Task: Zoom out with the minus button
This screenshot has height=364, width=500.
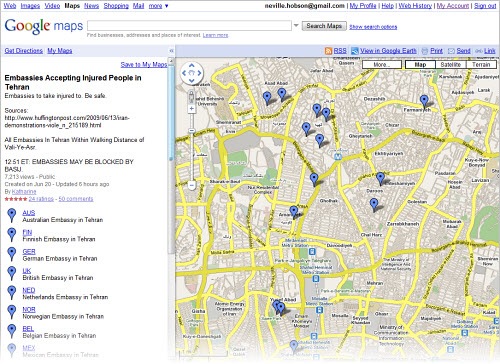Action: tap(192, 185)
